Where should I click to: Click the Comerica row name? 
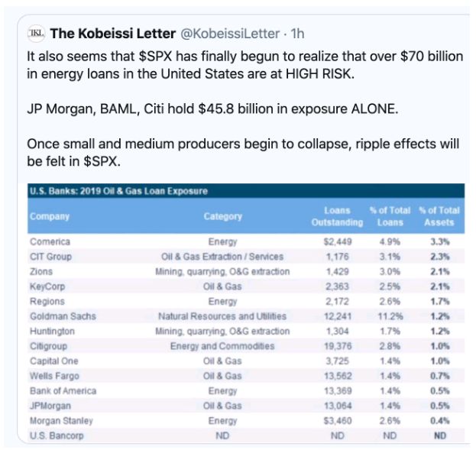coord(50,241)
